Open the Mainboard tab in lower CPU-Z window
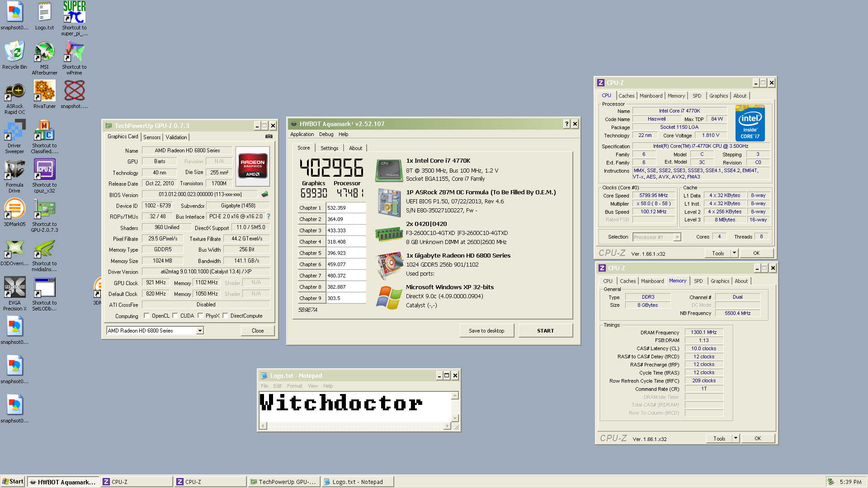This screenshot has width=868, height=488. click(652, 281)
